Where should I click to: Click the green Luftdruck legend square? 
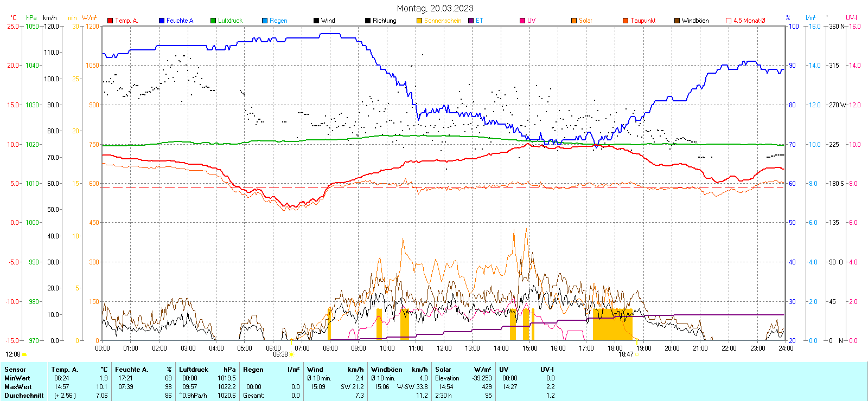pyautogui.click(x=213, y=21)
